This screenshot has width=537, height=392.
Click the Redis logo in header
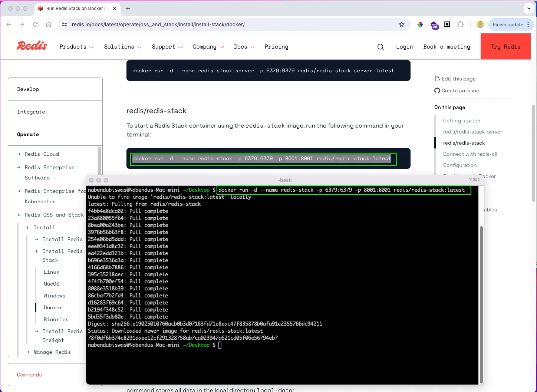[32, 46]
